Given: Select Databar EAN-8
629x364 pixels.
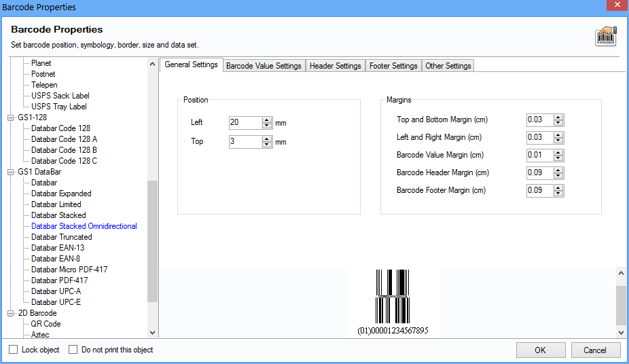Looking at the screenshot, I should point(56,259).
